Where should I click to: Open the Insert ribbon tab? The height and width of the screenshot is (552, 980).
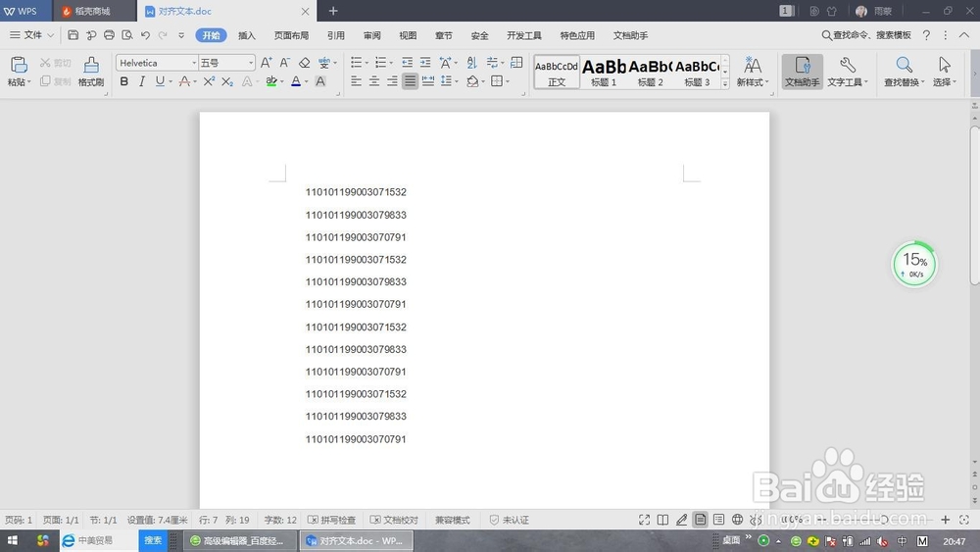tap(247, 35)
